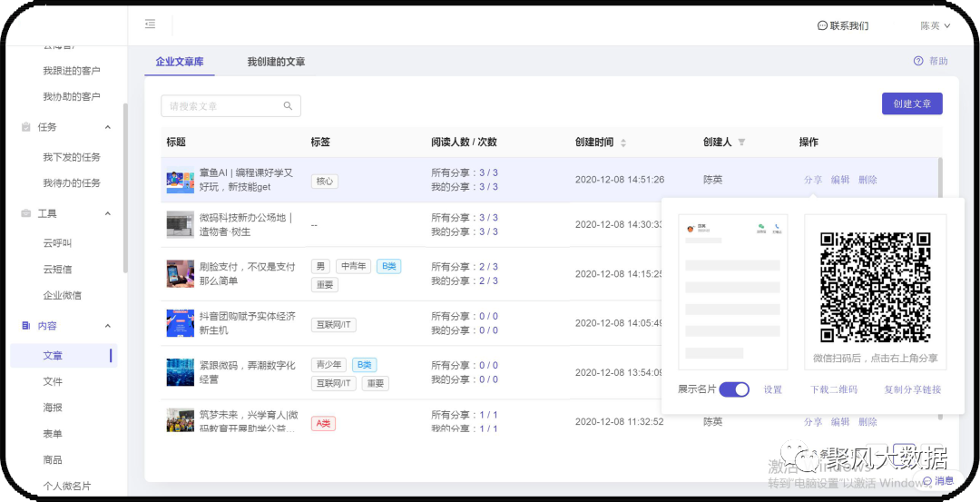Toggle the 展示名片 switch
The height and width of the screenshot is (502, 980).
[734, 389]
